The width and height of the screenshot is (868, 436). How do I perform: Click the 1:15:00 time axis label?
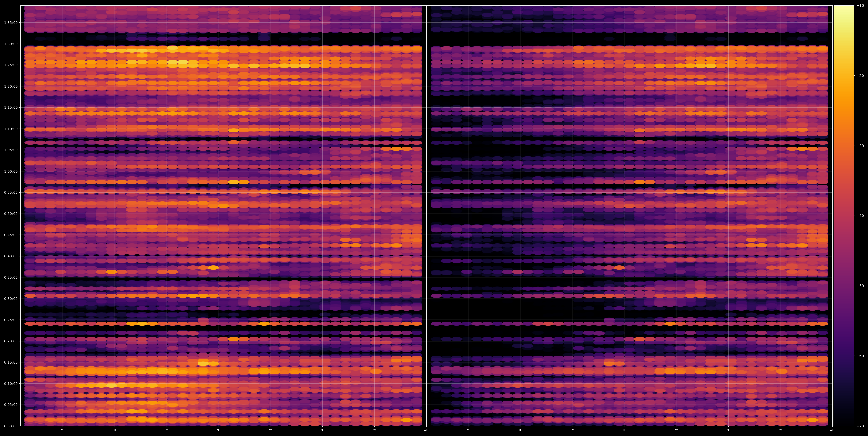point(11,107)
